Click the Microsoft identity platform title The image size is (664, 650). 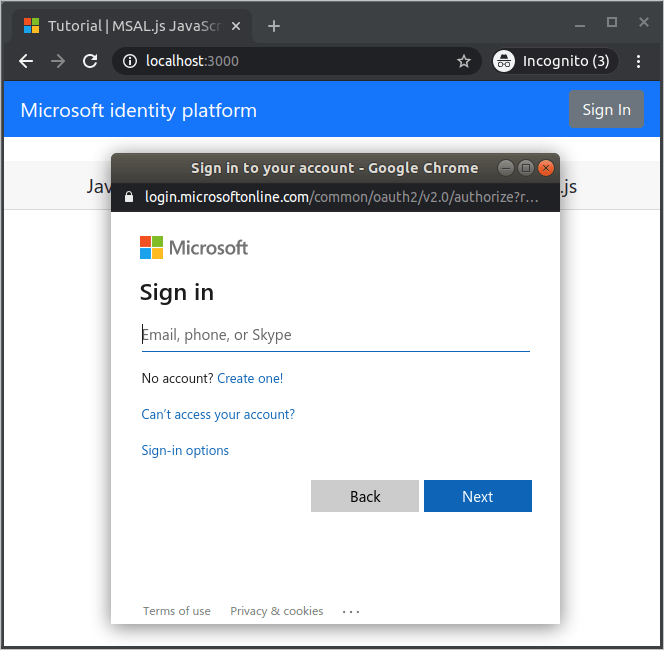pyautogui.click(x=138, y=111)
